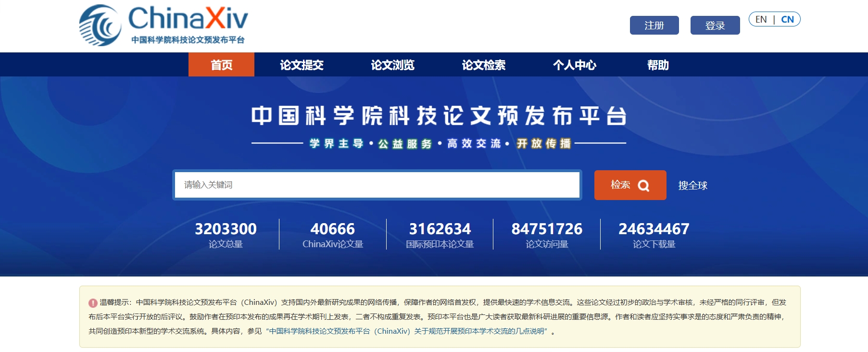Open the 帮助 help menu item
Viewport: 868px width, 352px height.
[658, 64]
